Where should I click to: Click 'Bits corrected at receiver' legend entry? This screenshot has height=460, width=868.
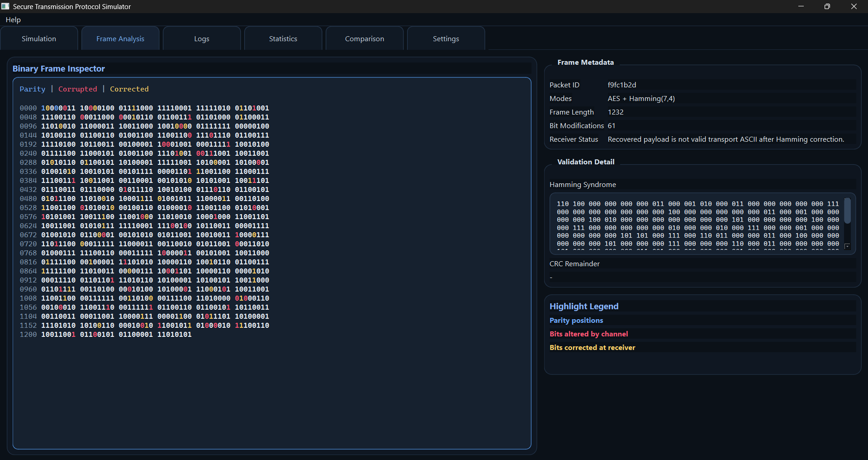tap(593, 348)
